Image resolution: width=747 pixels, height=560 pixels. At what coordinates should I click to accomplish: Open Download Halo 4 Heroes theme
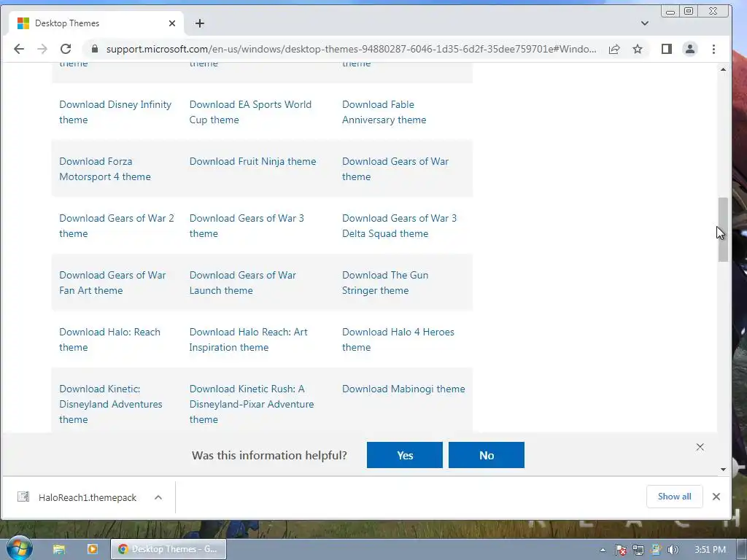398,340
